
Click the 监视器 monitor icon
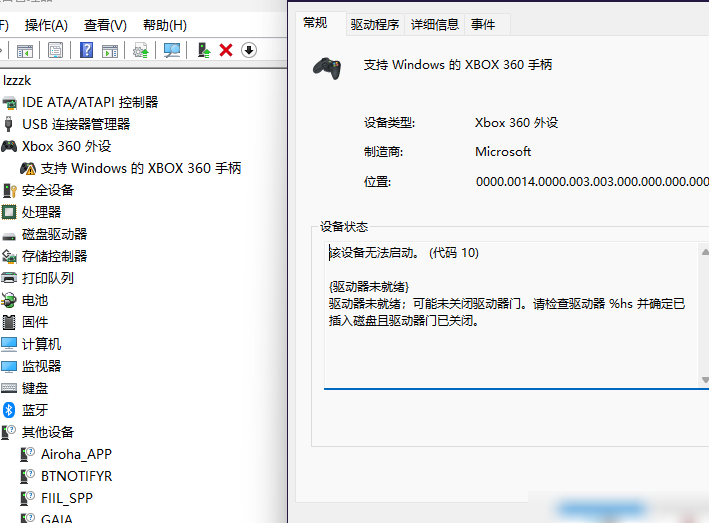click(9, 366)
